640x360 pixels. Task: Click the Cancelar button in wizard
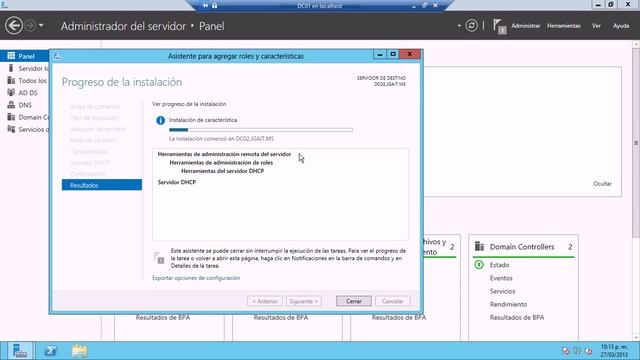(393, 301)
